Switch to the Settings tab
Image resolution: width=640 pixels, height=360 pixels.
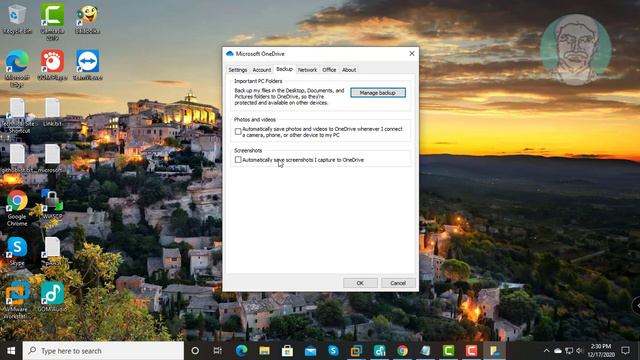238,70
